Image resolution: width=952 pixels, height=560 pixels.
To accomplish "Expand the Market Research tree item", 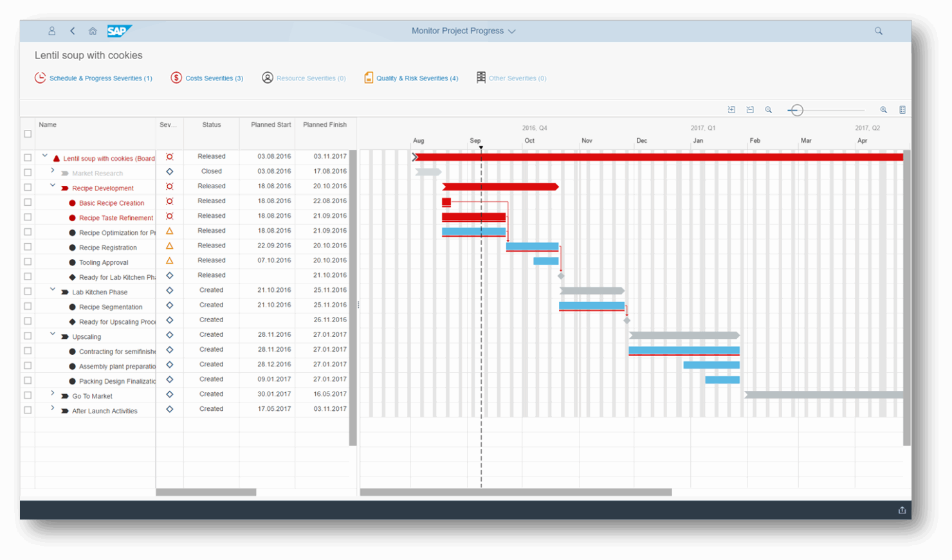I will click(x=52, y=170).
